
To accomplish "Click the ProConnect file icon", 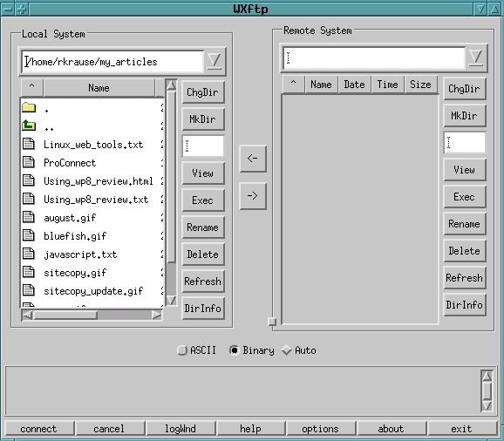I will tap(29, 162).
